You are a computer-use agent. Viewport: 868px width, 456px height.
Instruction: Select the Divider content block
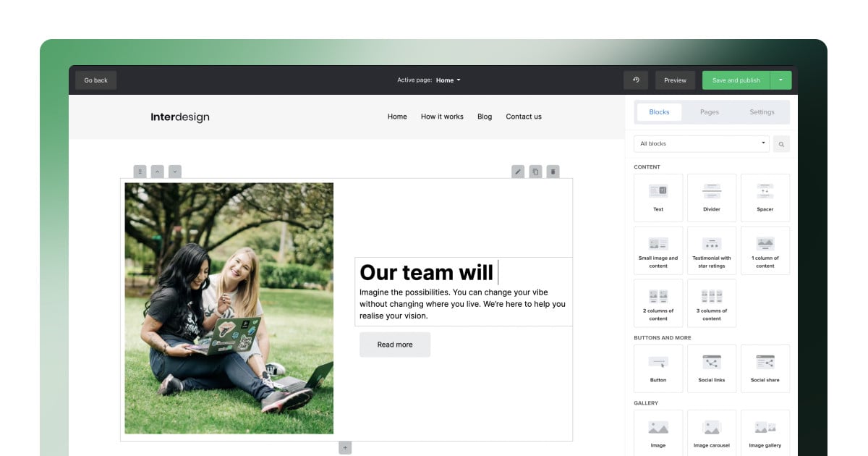point(712,198)
